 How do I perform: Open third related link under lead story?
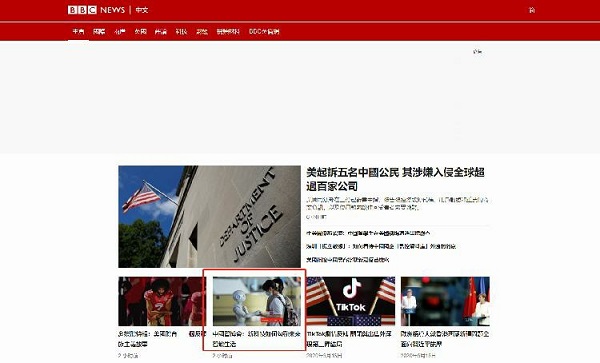(347, 260)
